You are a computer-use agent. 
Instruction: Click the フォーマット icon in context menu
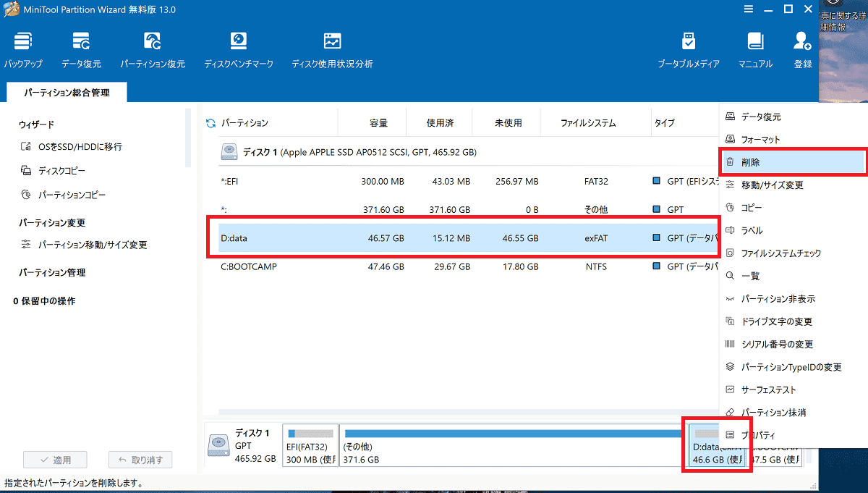point(730,139)
